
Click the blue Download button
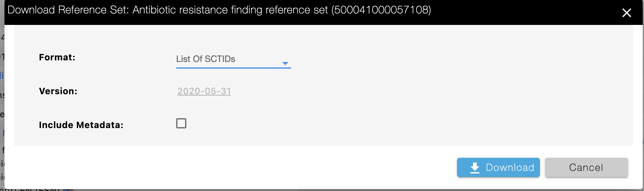pyautogui.click(x=498, y=167)
